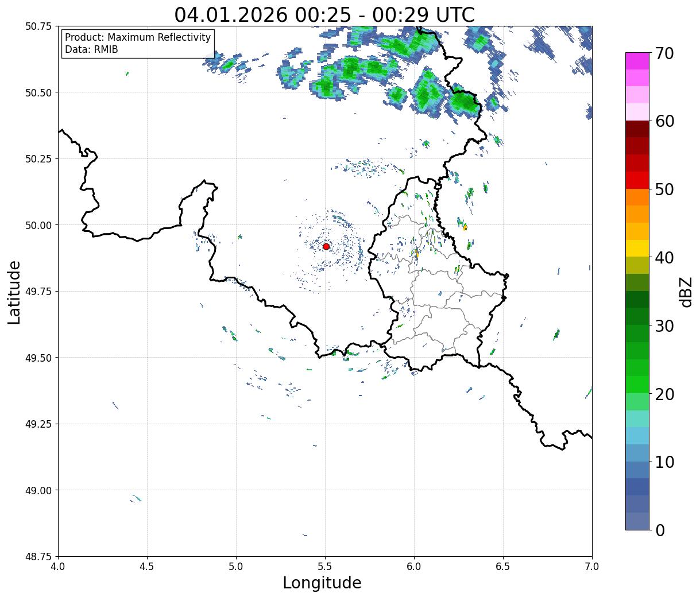Click the longitude tick label 6.5

pos(503,567)
